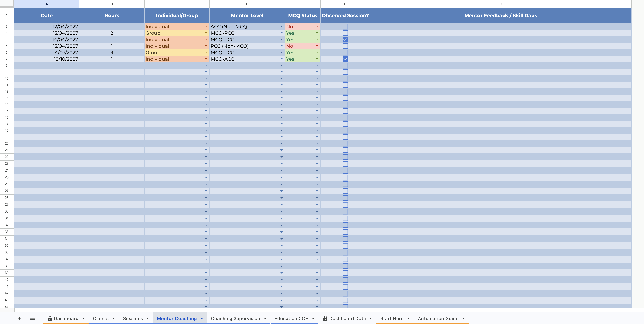The height and width of the screenshot is (324, 644).
Task: Open the Automation Guide sheet
Action: [x=438, y=318]
